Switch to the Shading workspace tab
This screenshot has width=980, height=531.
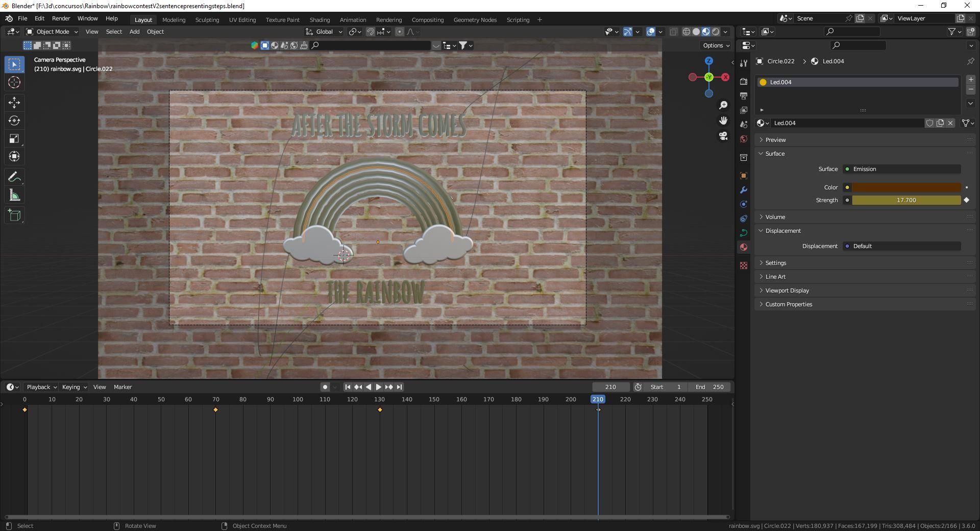(x=320, y=20)
